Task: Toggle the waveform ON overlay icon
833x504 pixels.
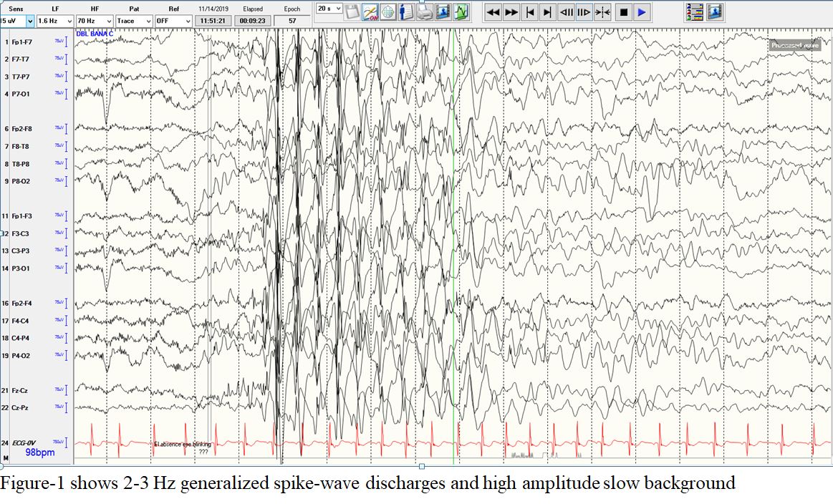Action: click(x=370, y=12)
